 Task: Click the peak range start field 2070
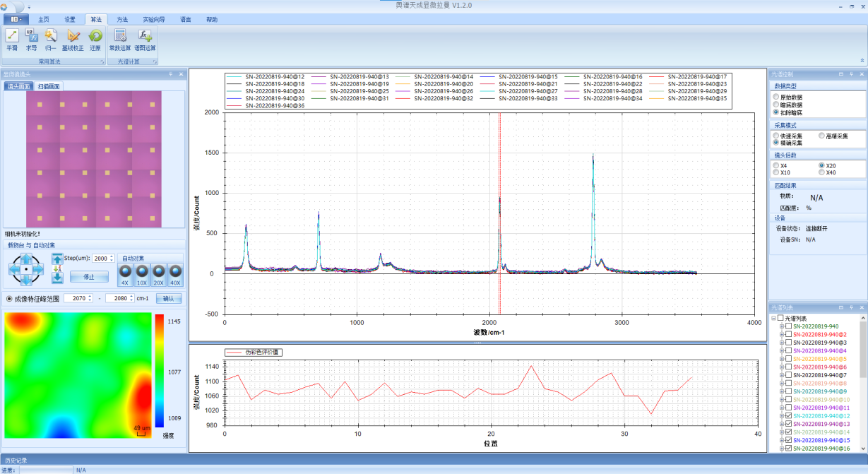[x=78, y=298]
